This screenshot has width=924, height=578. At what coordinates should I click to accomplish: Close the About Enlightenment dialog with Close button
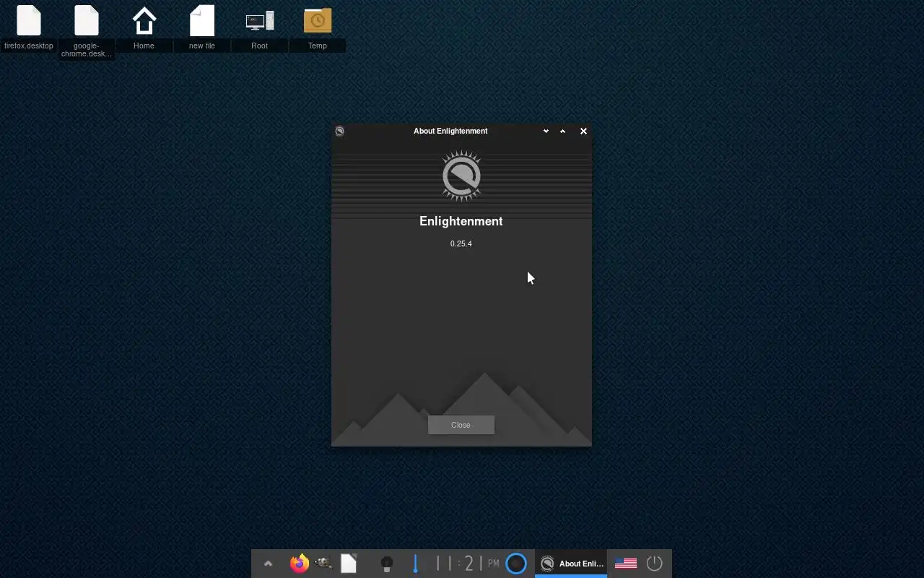pos(461,425)
